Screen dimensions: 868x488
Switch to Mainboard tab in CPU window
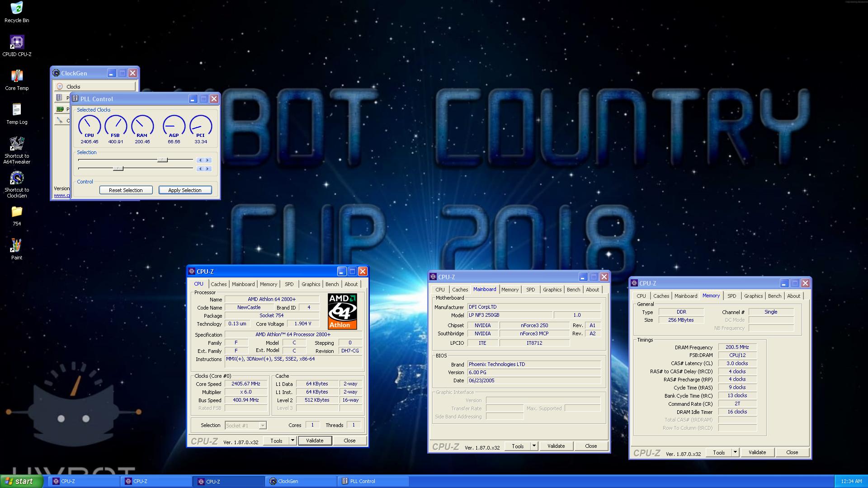point(243,284)
